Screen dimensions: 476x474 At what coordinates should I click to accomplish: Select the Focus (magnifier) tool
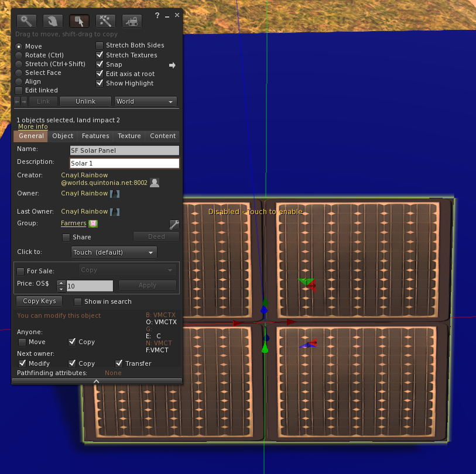click(26, 21)
